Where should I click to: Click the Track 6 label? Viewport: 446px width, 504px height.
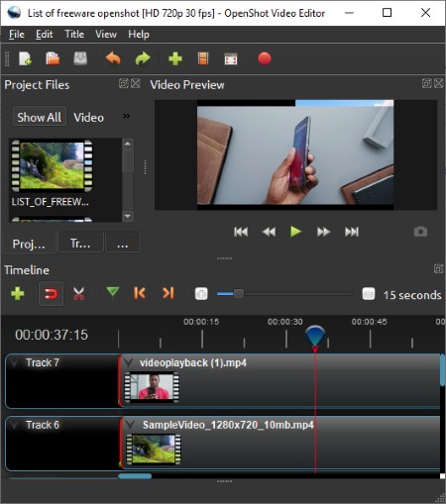tap(43, 425)
